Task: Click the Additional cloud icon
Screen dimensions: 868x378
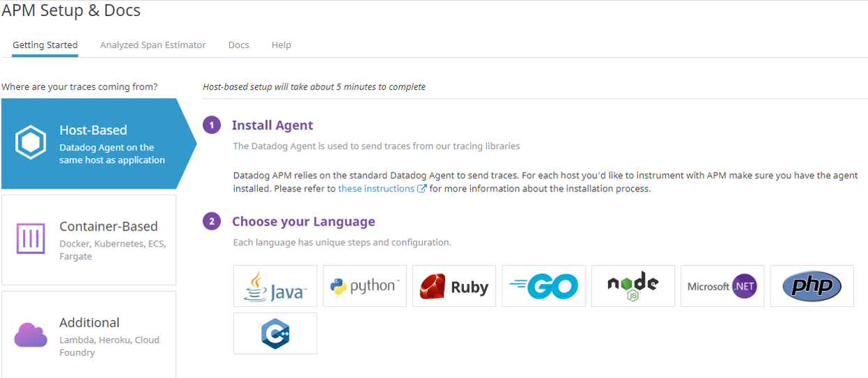Action: tap(31, 336)
